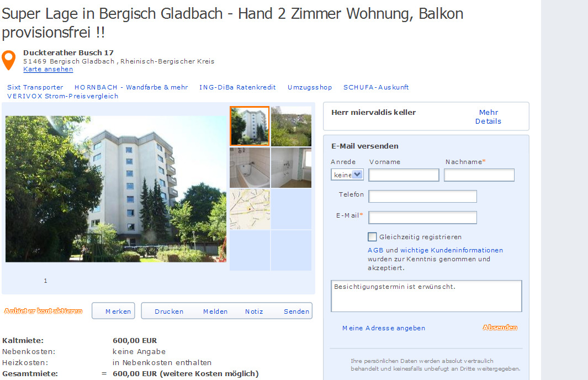Select the garden view thumbnail
This screenshot has width=588, height=380.
(291, 126)
